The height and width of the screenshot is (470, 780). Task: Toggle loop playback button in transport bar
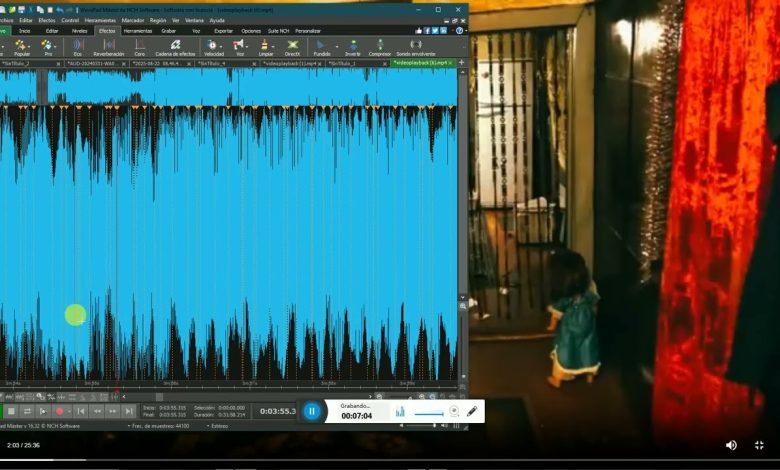[27, 411]
